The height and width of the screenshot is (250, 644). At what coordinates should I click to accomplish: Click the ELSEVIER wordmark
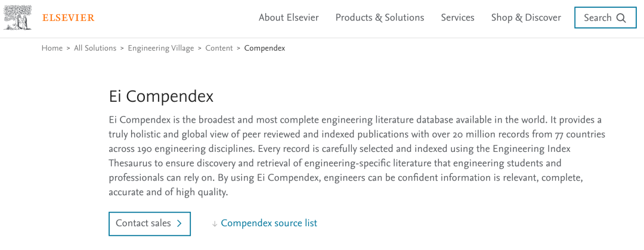68,18
